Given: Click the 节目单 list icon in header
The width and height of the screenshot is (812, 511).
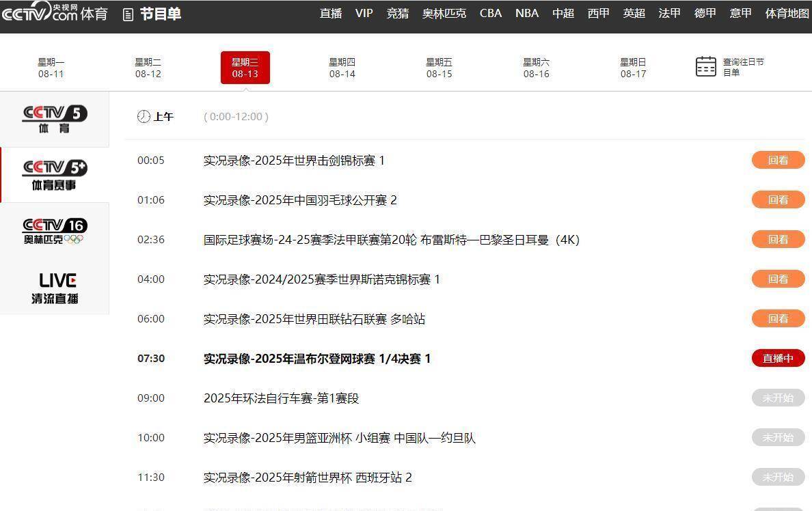Looking at the screenshot, I should point(128,14).
